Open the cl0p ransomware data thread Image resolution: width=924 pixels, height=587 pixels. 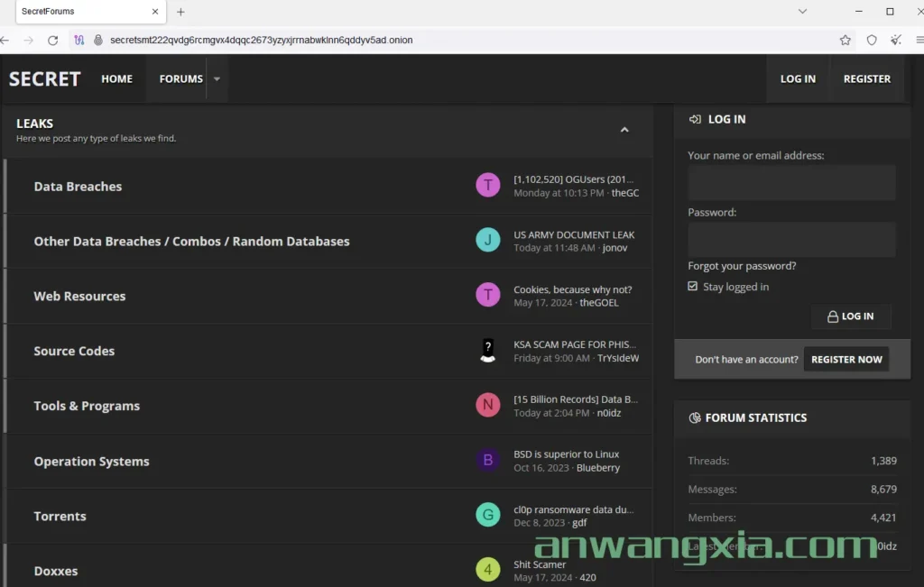click(x=573, y=509)
